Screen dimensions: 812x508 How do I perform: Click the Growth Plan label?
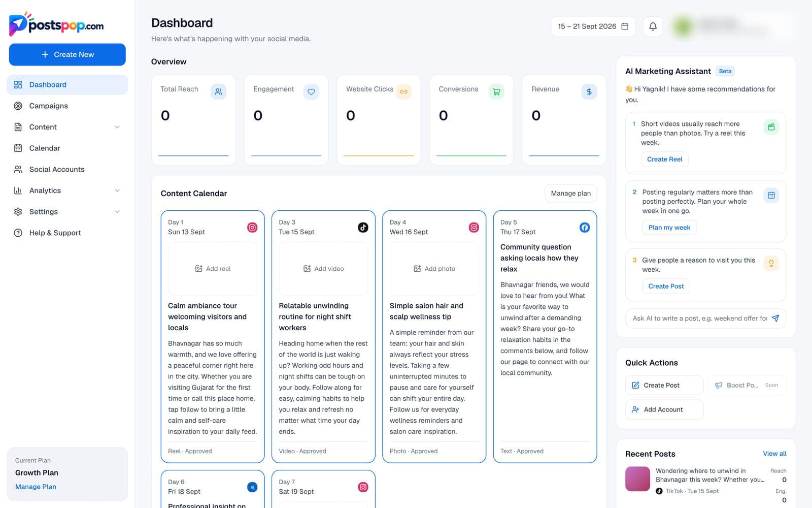[x=37, y=472]
